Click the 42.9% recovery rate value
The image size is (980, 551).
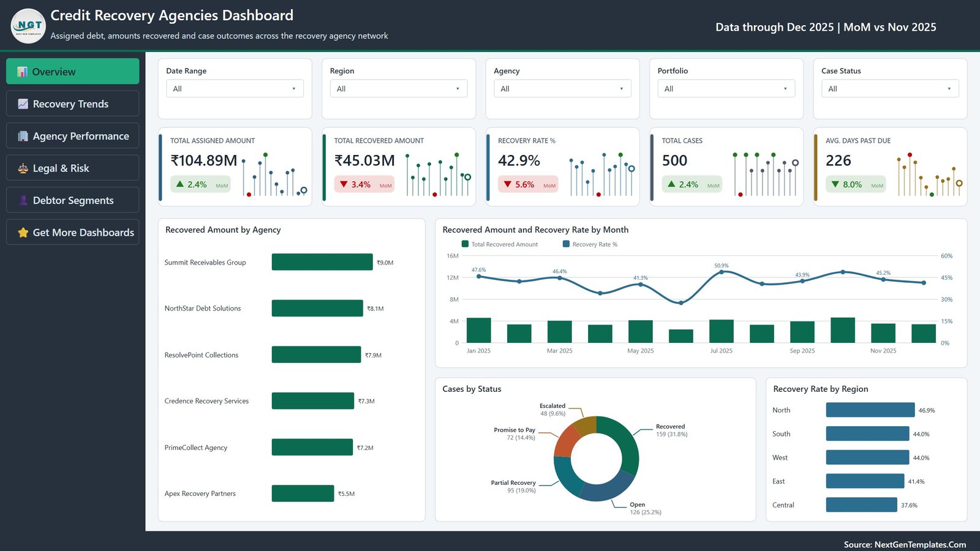[519, 160]
